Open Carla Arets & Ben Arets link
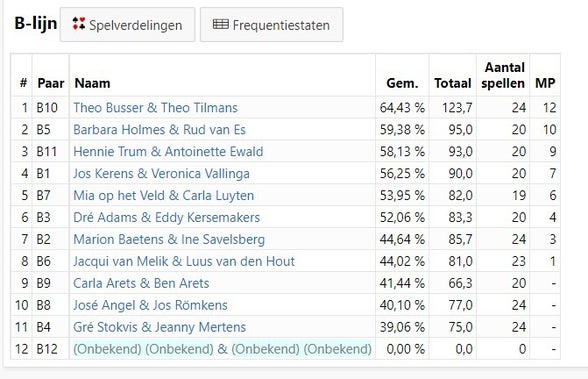This screenshot has width=588, height=379. [x=141, y=283]
